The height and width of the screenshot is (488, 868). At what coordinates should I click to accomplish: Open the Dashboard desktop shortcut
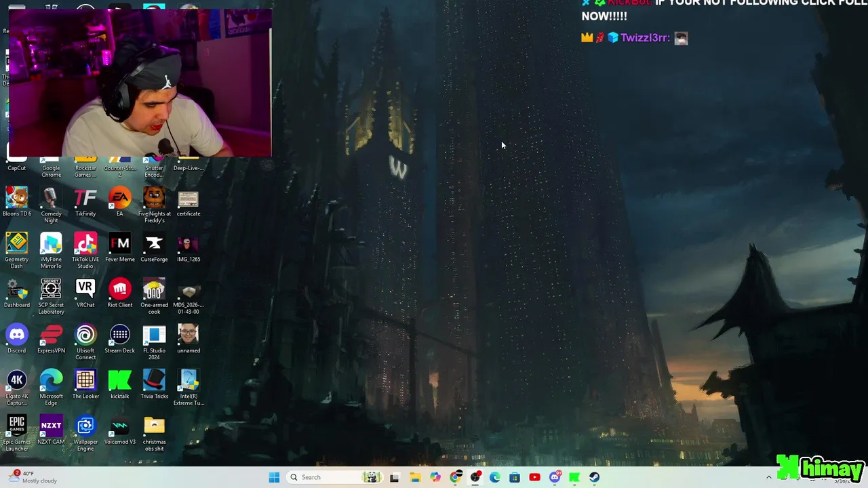click(17, 294)
